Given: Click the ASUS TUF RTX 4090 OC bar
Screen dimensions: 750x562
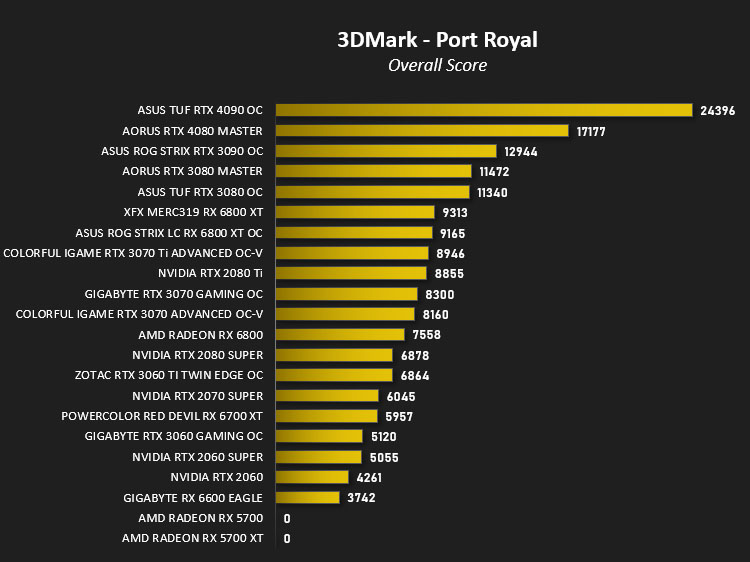Looking at the screenshot, I should click(484, 110).
